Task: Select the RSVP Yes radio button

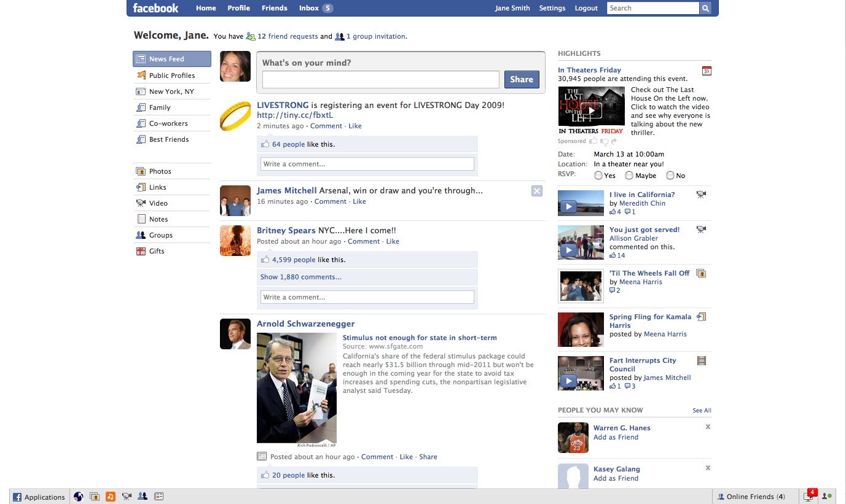Action: 598,176
